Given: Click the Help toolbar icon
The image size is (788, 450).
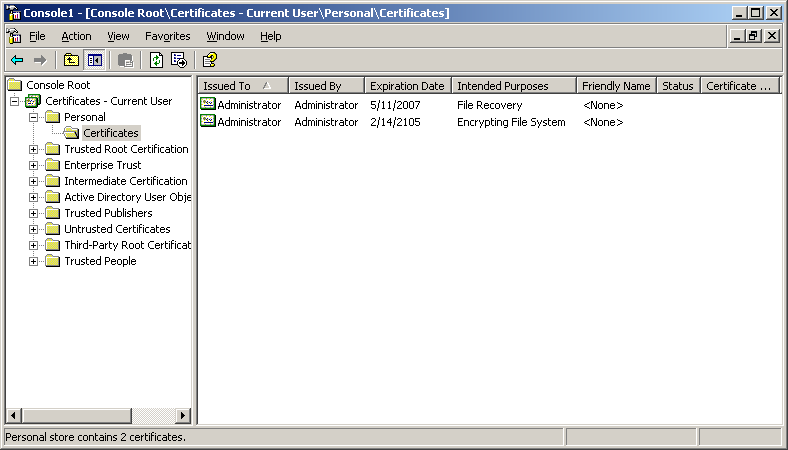Looking at the screenshot, I should pos(209,60).
